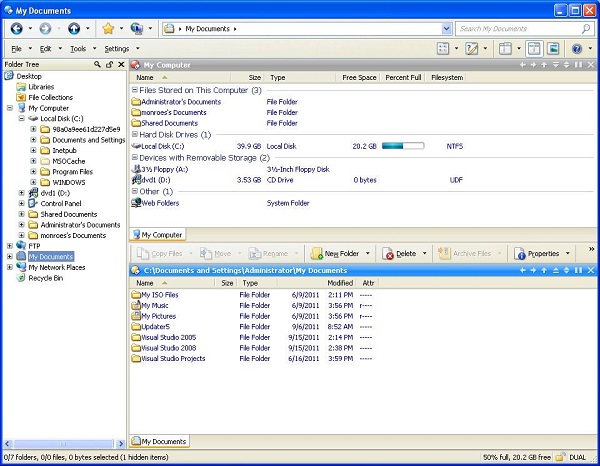Switch to the My Computer tab
This screenshot has height=466, width=600.
click(157, 235)
